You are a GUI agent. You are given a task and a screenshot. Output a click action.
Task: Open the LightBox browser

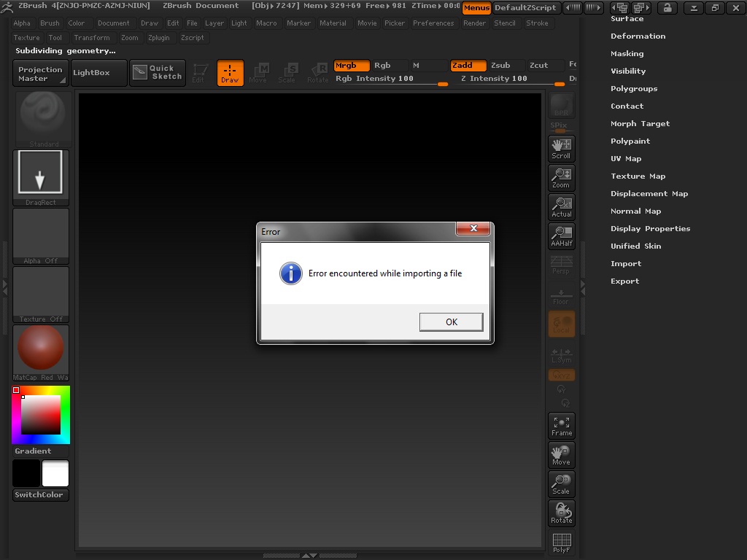coord(98,73)
